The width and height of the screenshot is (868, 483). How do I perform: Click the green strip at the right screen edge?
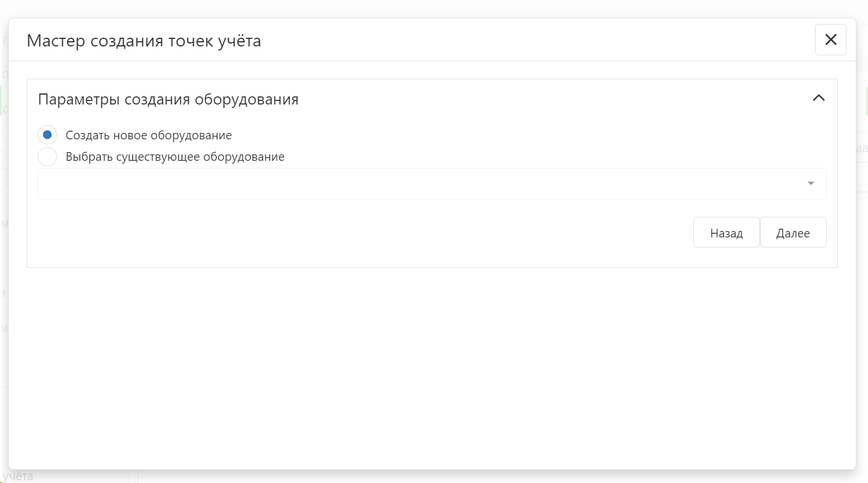click(x=866, y=101)
